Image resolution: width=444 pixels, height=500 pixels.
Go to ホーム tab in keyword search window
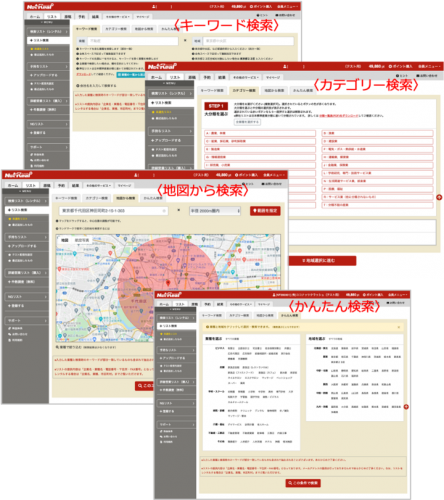click(35, 16)
